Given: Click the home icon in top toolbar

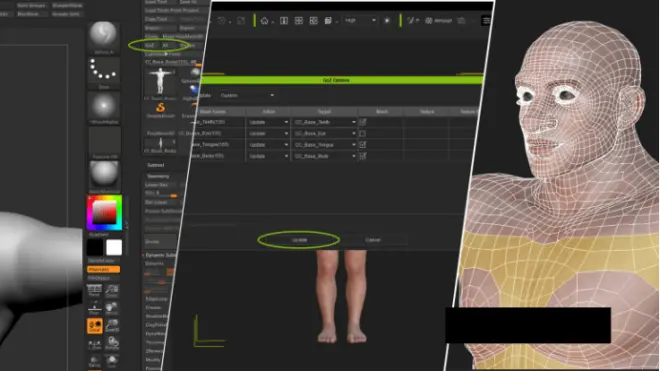Looking at the screenshot, I should (x=264, y=21).
